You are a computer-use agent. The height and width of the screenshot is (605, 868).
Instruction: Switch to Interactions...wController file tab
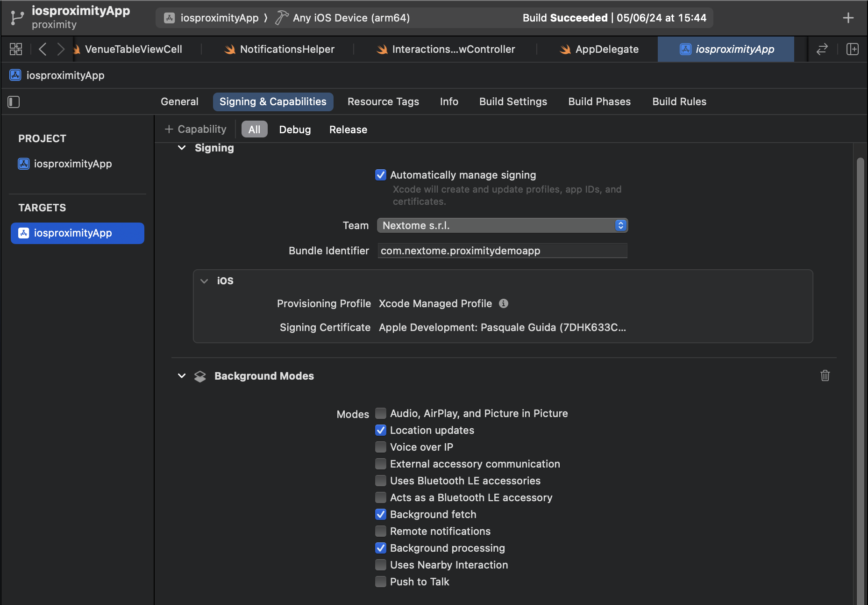tap(446, 49)
